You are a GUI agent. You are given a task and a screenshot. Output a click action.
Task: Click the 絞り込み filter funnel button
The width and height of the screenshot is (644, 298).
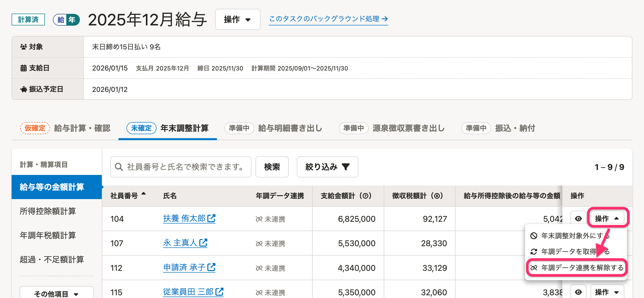[327, 167]
